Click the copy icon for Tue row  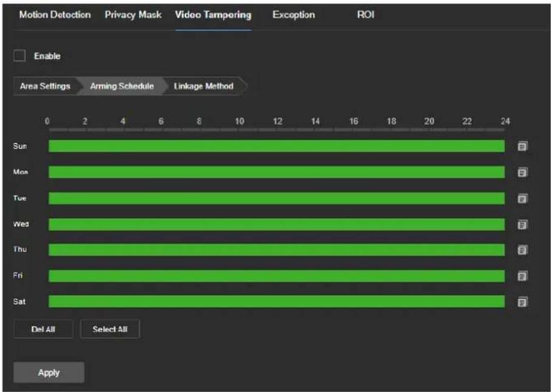[522, 198]
